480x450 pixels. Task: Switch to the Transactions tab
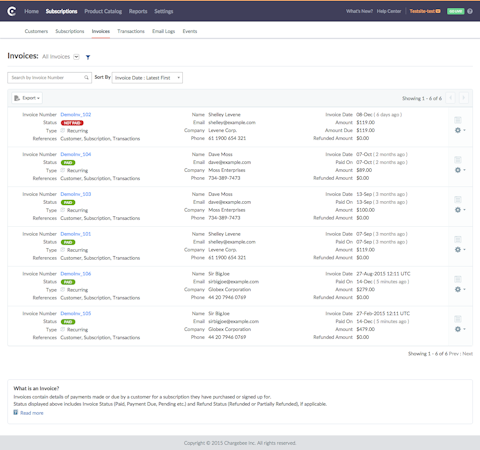pyautogui.click(x=131, y=31)
